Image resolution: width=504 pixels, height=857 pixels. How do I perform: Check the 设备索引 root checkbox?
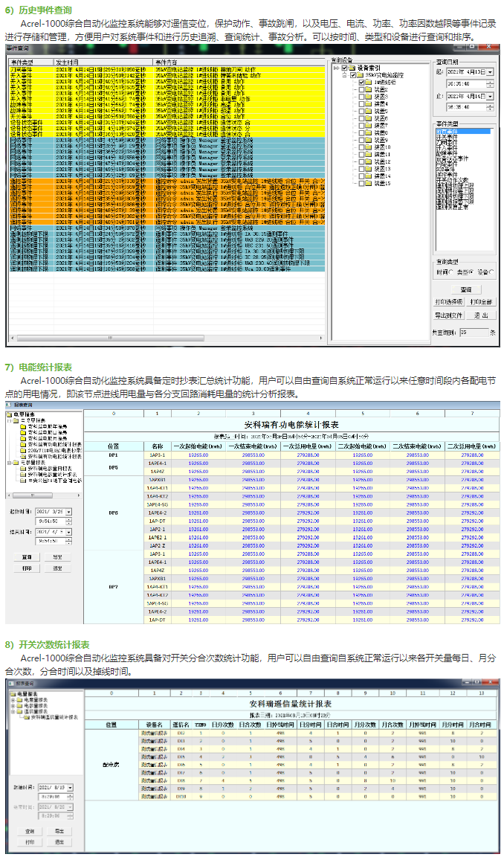click(x=345, y=68)
